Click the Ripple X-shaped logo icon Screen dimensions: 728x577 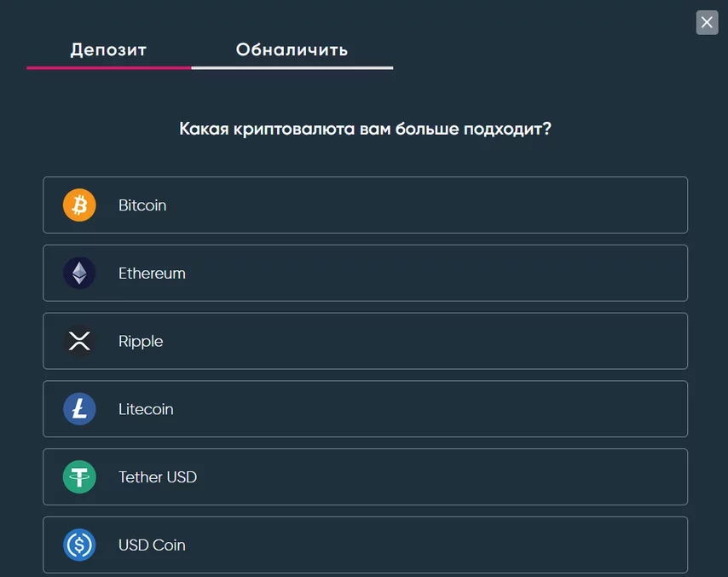[79, 341]
